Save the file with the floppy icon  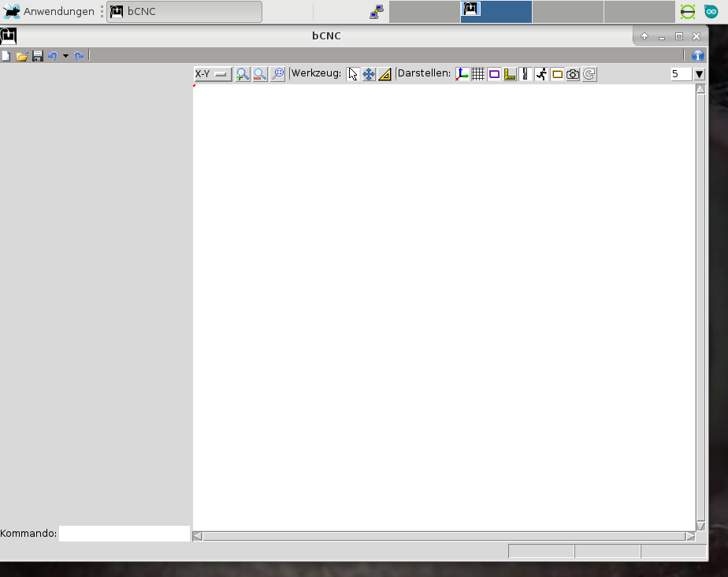[x=38, y=56]
